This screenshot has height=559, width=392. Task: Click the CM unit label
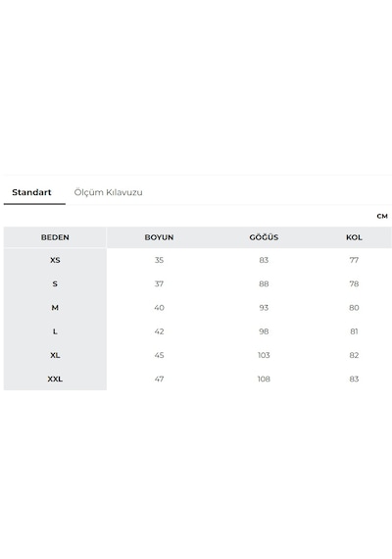pos(382,216)
